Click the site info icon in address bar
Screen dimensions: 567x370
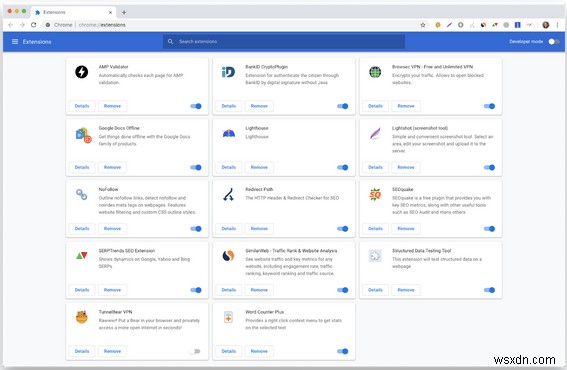point(48,25)
